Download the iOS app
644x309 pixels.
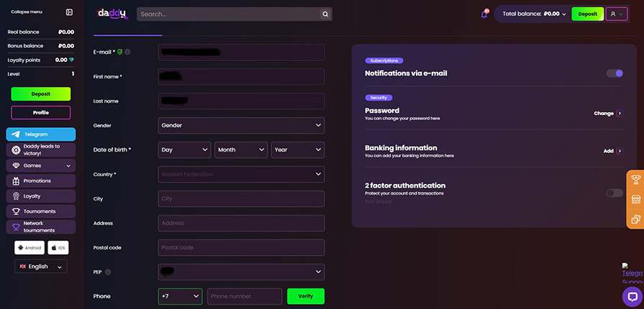(58, 248)
